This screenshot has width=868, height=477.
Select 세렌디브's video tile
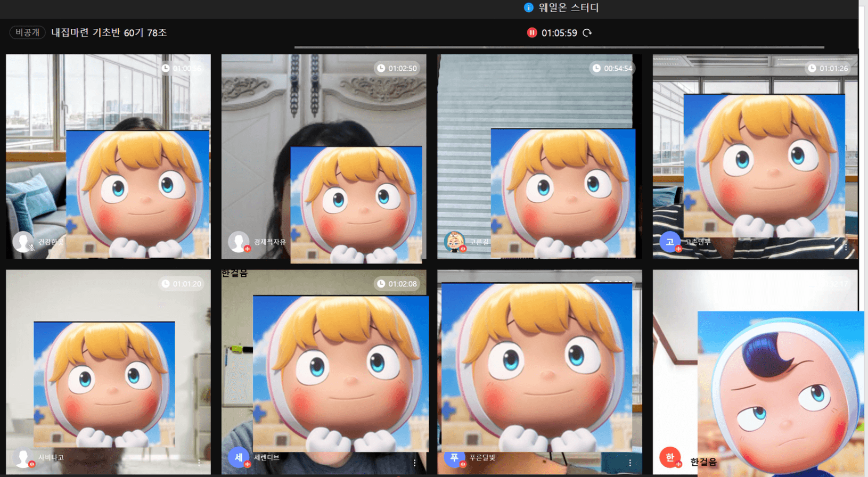324,372
